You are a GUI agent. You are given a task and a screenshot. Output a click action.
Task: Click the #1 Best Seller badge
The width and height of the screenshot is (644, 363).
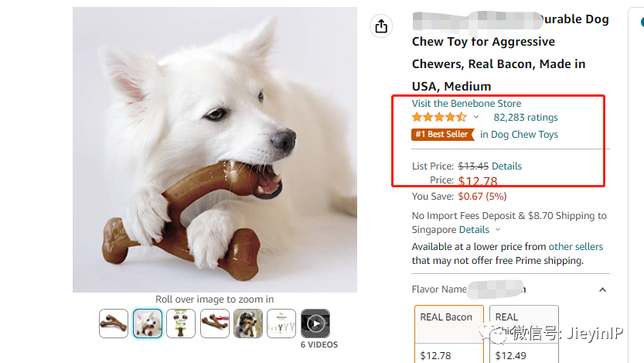(442, 135)
